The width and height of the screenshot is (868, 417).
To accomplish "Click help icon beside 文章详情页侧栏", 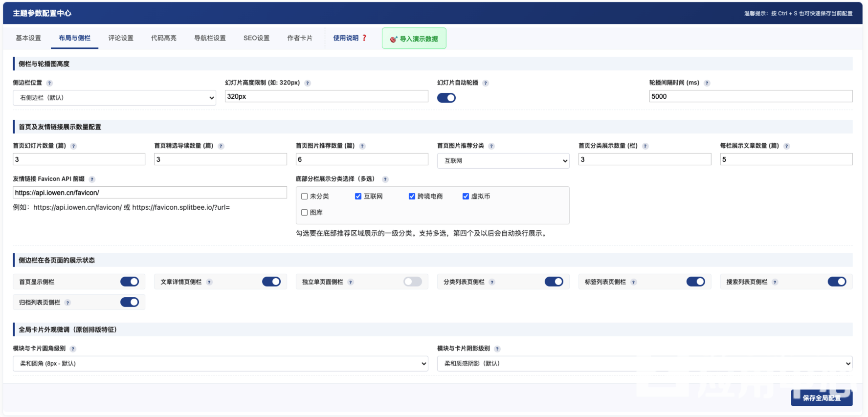I will [x=209, y=282].
